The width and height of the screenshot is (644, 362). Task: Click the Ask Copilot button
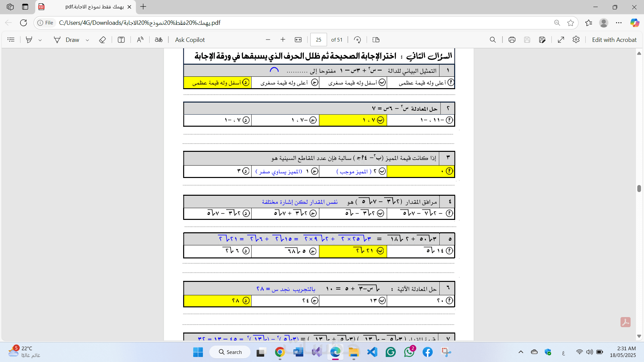[190, 40]
